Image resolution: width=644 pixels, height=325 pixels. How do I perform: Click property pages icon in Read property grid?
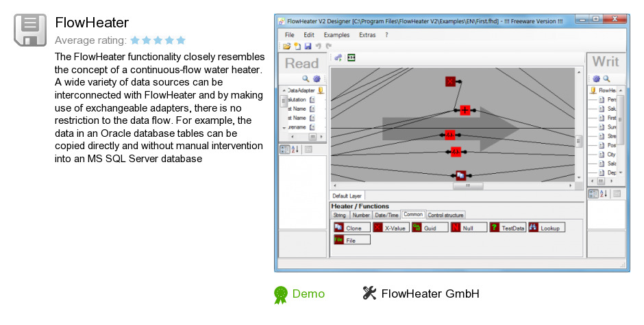tap(308, 149)
